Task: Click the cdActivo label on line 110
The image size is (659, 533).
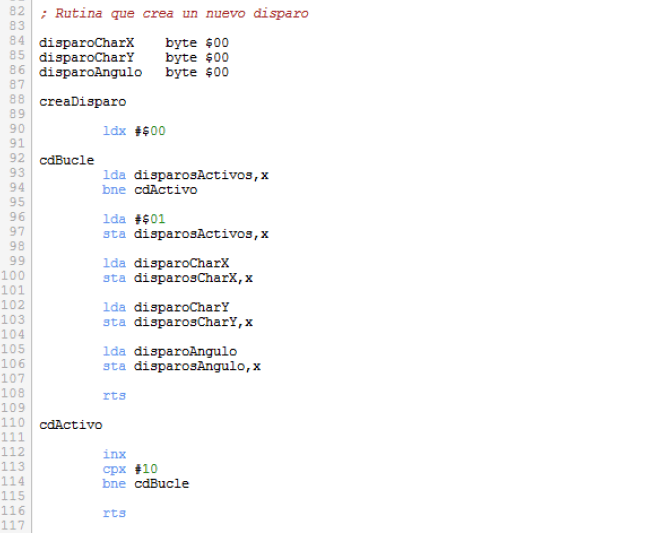Action: [x=71, y=425]
